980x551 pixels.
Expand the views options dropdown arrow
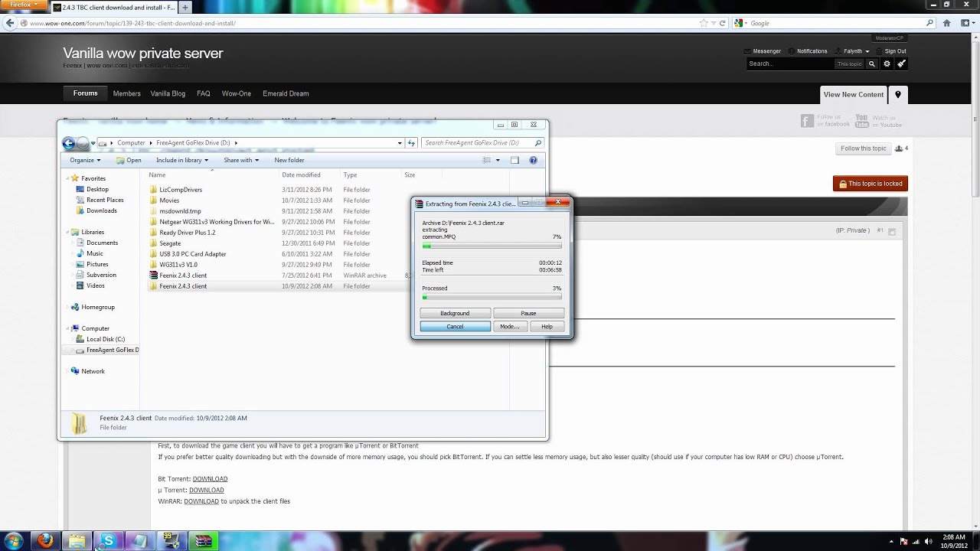click(498, 160)
